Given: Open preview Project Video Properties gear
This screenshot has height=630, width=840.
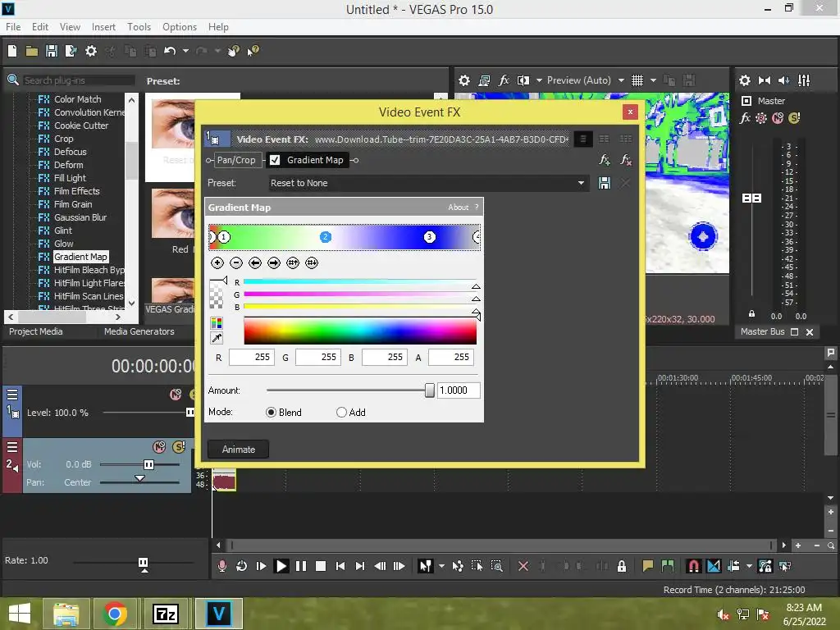Looking at the screenshot, I should [464, 80].
